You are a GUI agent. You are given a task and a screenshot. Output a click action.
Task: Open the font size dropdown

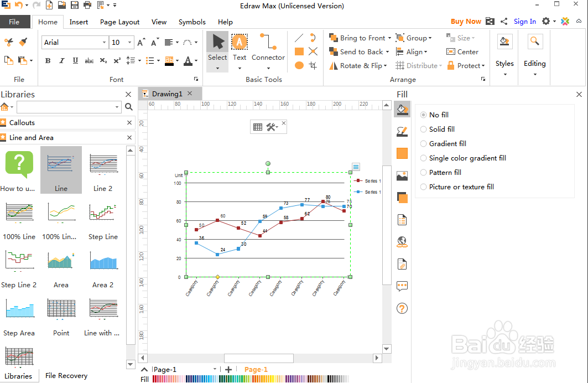129,43
